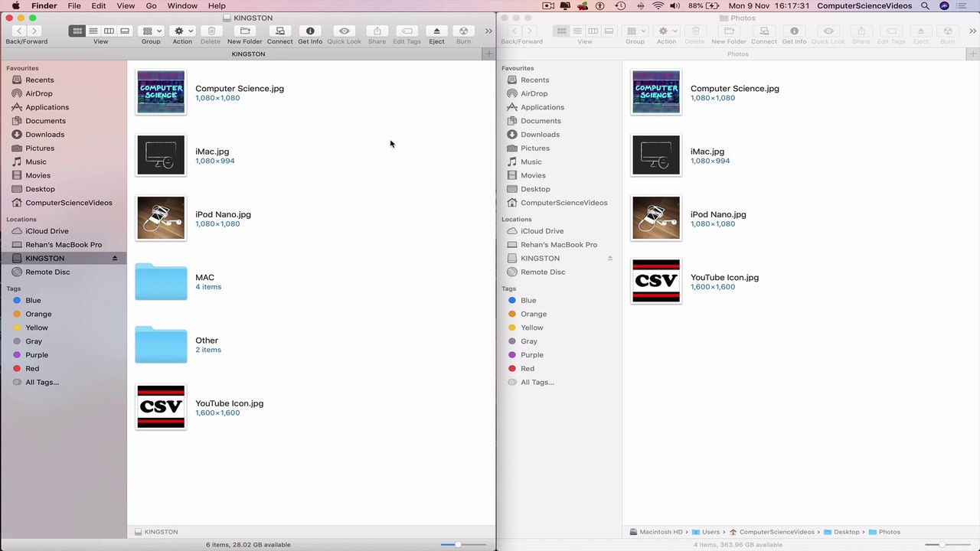This screenshot has width=980, height=551.
Task: Eject KINGSTON from the Photos window's sidebar
Action: click(610, 259)
